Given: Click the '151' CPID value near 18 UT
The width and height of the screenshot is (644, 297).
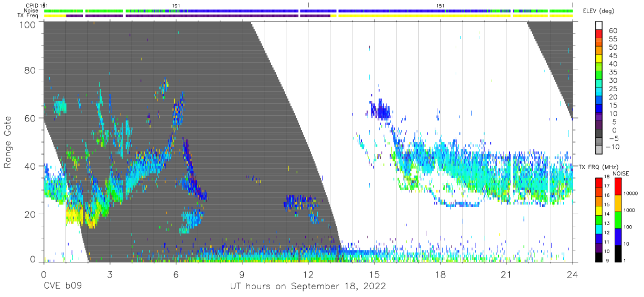Looking at the screenshot, I should click(441, 5).
